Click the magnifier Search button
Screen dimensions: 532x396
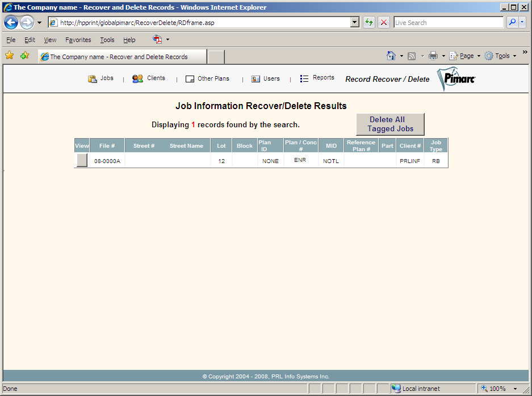coord(512,22)
